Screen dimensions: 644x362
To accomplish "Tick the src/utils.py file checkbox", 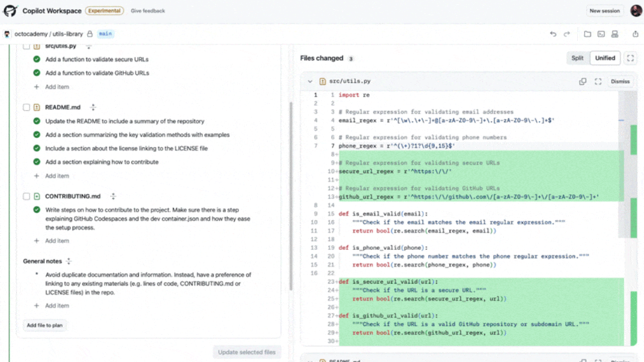I will point(26,46).
